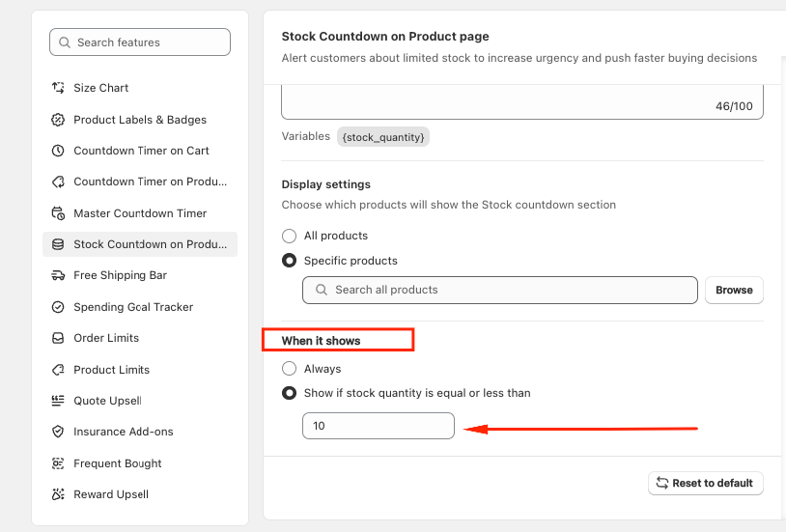Open Product Labels & Badges feature
Screen dimensions: 786x532
point(140,120)
